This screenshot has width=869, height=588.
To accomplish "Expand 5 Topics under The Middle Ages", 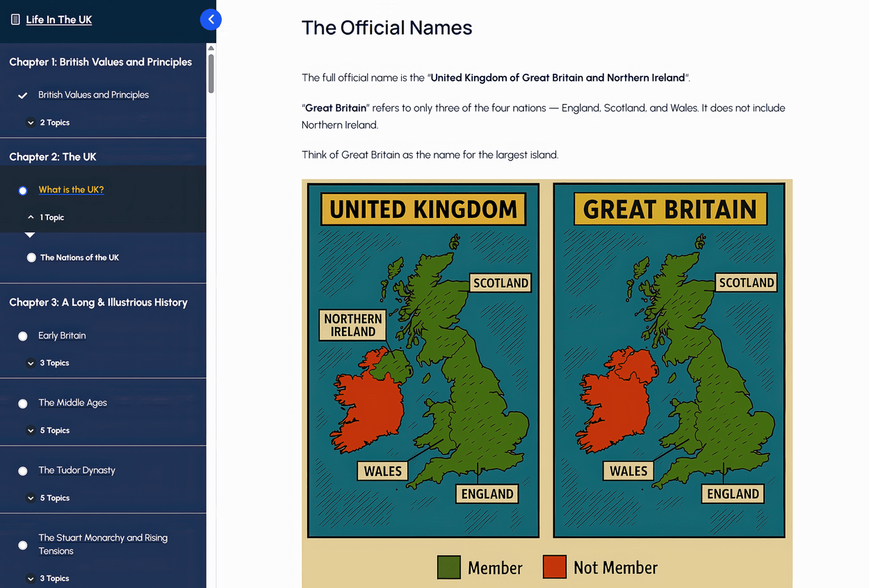I will 49,430.
